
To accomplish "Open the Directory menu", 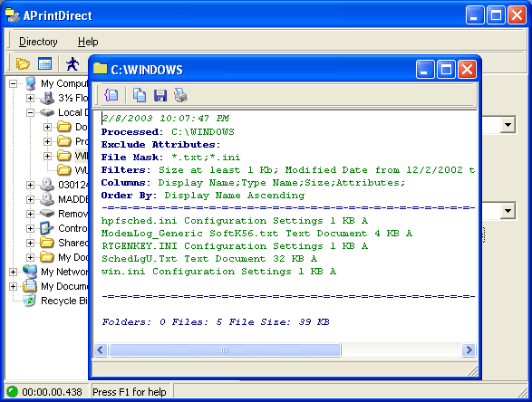I will 38,42.
